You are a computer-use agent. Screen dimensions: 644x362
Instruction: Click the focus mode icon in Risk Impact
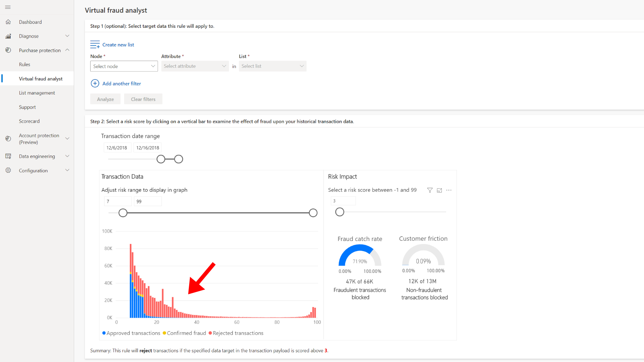[x=439, y=190]
